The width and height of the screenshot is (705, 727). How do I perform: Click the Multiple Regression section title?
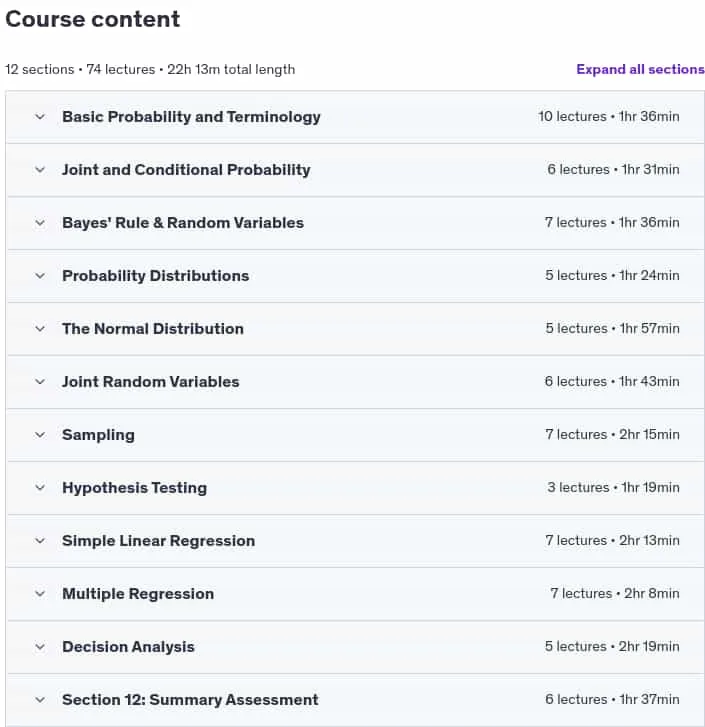pos(138,594)
